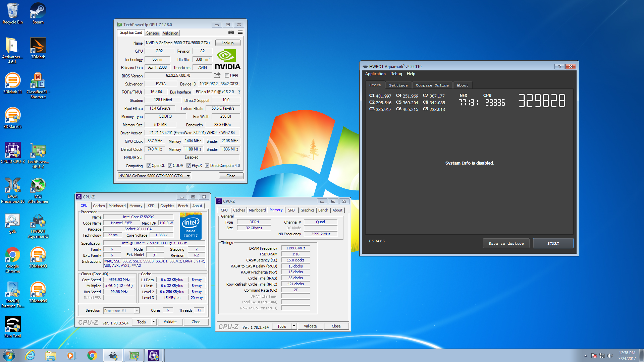Screen dimensions: 644x362
Task: Show hidden system tray icons arrow
Action: pos(586,356)
